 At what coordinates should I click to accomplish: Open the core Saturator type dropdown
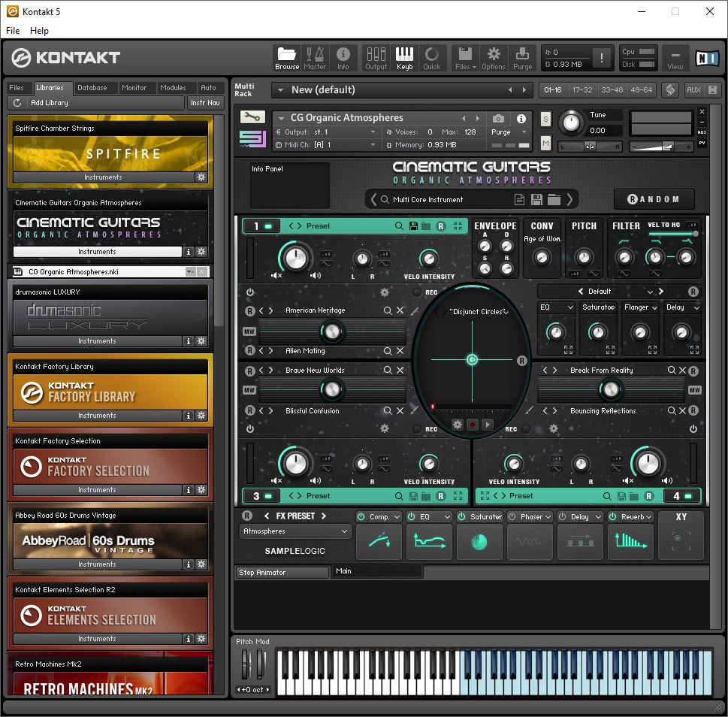point(613,307)
